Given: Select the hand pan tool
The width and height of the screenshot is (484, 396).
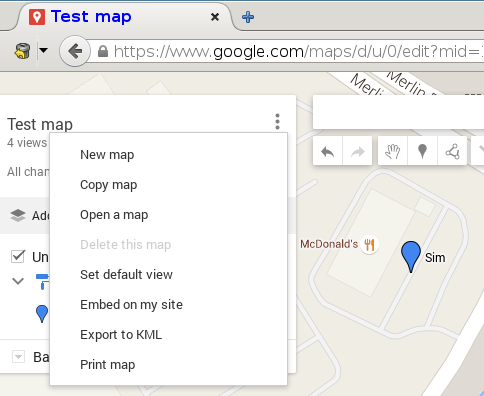Looking at the screenshot, I should (393, 152).
